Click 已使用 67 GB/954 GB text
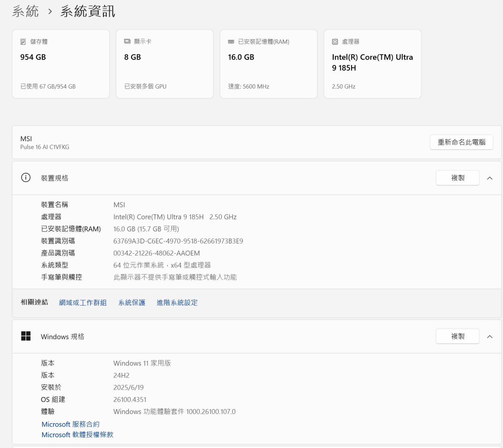This screenshot has width=503, height=448. click(48, 87)
